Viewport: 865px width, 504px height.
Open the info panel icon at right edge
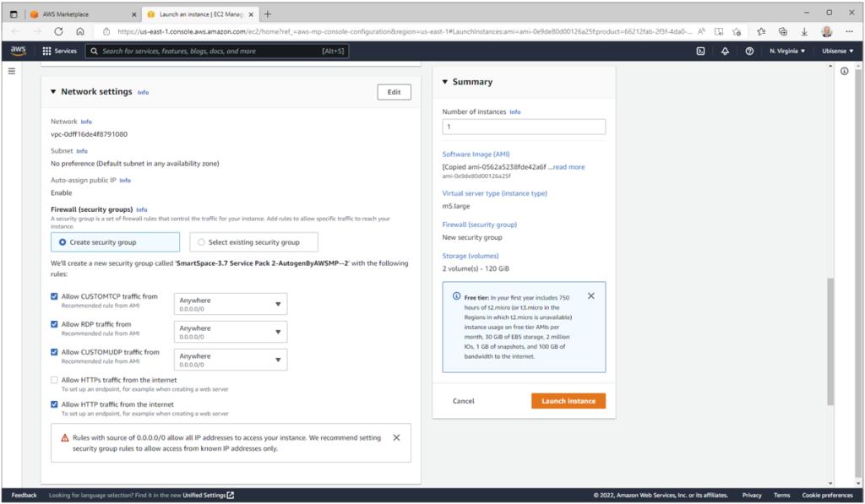coord(844,71)
